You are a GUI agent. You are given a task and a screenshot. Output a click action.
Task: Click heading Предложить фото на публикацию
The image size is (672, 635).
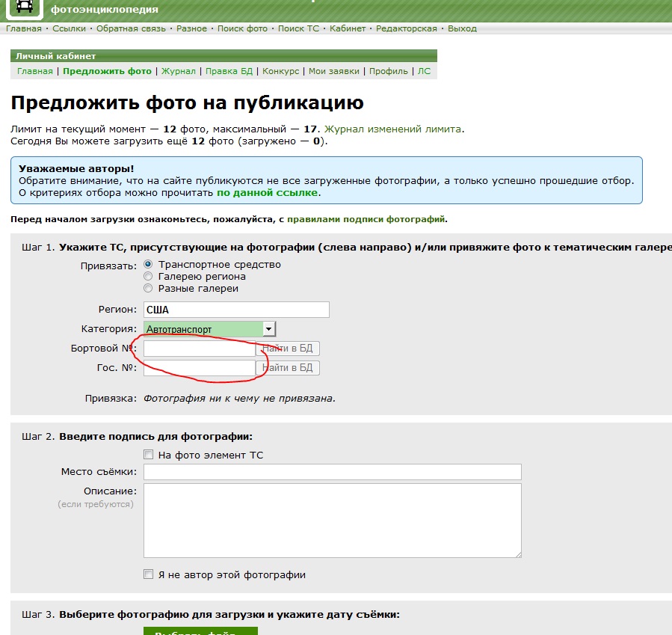[x=188, y=103]
